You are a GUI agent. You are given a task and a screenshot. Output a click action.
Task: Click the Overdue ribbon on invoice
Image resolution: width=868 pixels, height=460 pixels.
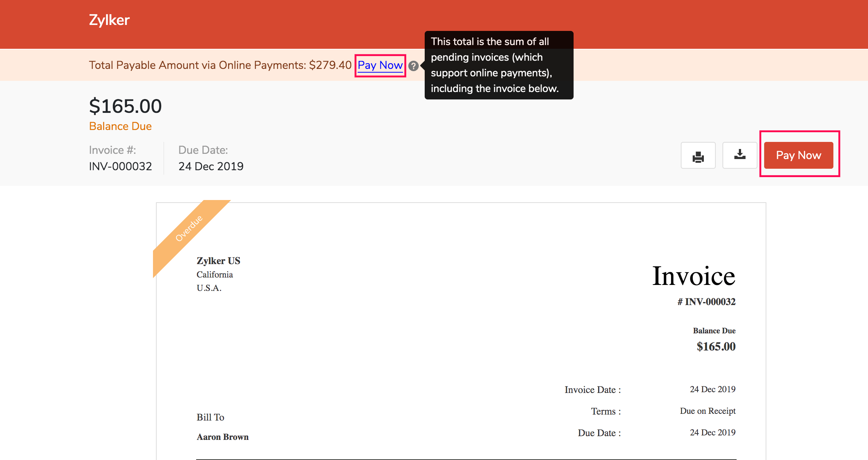click(189, 228)
